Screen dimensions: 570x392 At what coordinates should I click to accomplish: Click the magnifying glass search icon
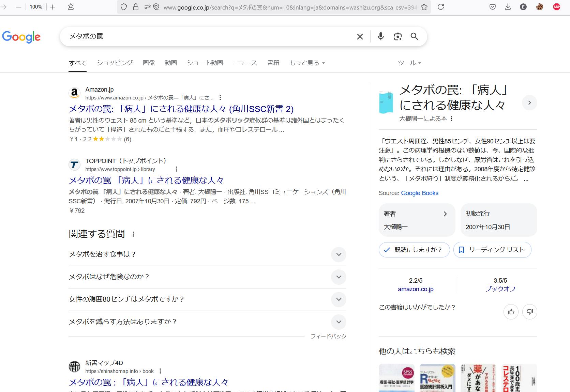[x=414, y=36]
